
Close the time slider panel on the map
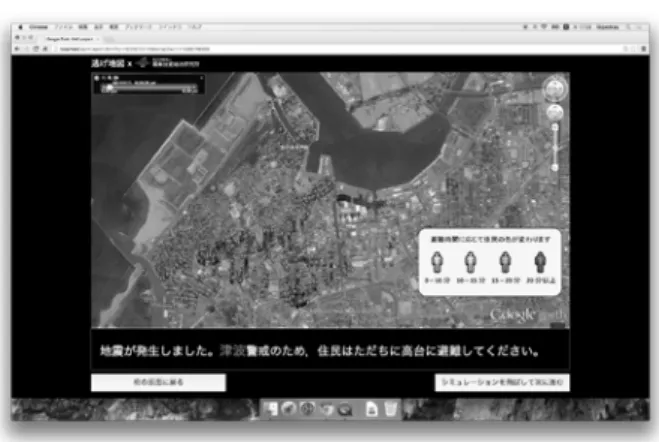tap(202, 78)
